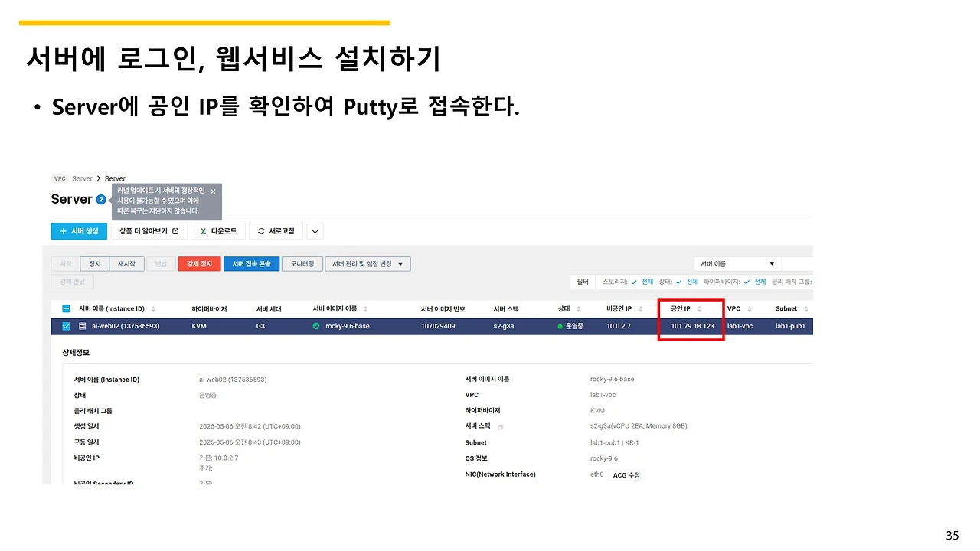Click the 필터 button
This screenshot has width=980, height=551.
point(583,282)
